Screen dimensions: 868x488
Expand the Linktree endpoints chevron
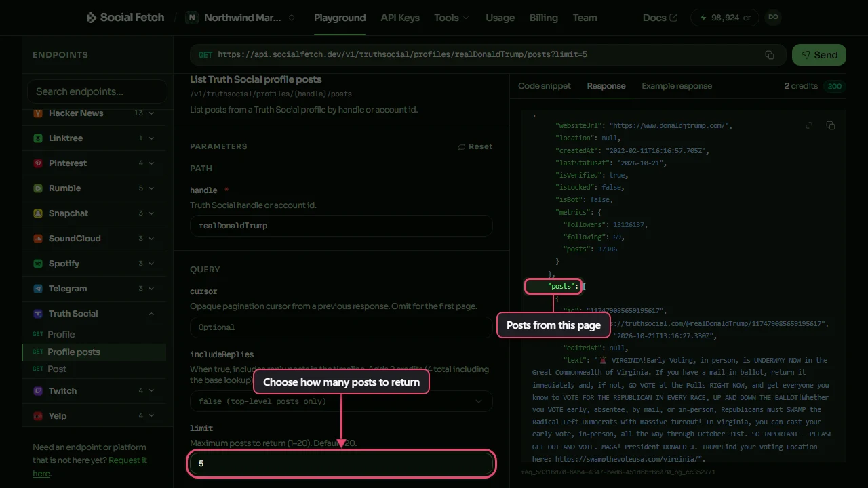(x=151, y=138)
